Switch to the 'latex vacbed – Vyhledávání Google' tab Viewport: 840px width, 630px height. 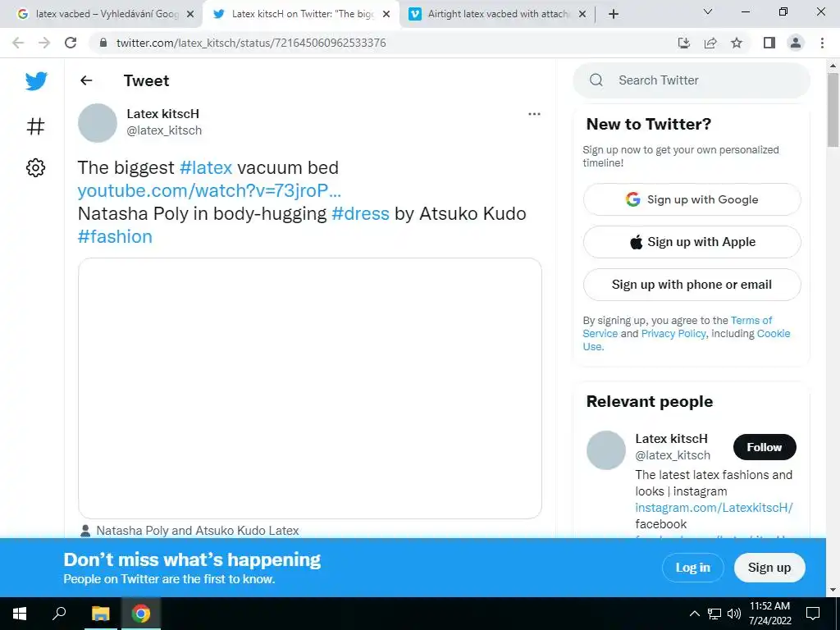[x=106, y=15]
